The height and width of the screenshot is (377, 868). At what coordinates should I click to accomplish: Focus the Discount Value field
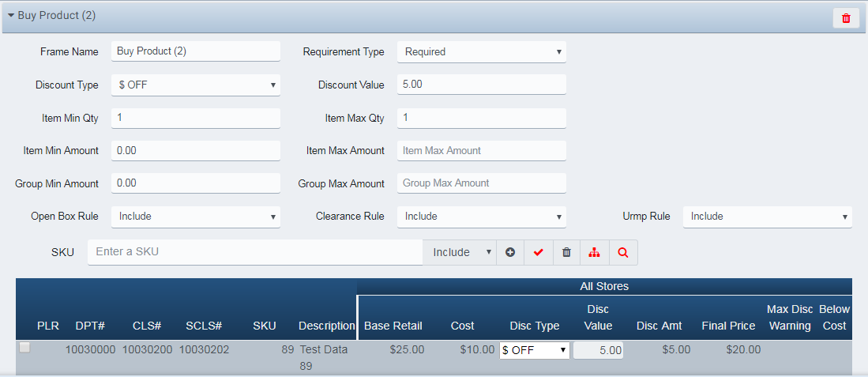coord(481,85)
